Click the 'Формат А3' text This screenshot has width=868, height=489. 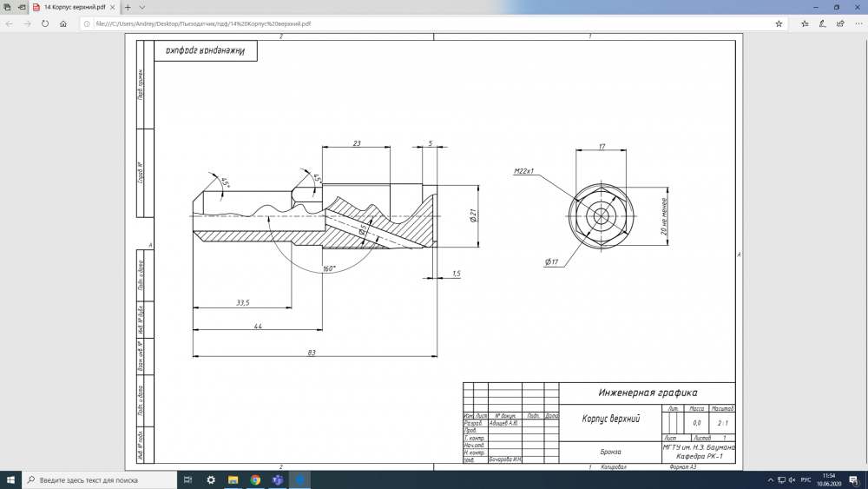[x=682, y=466]
